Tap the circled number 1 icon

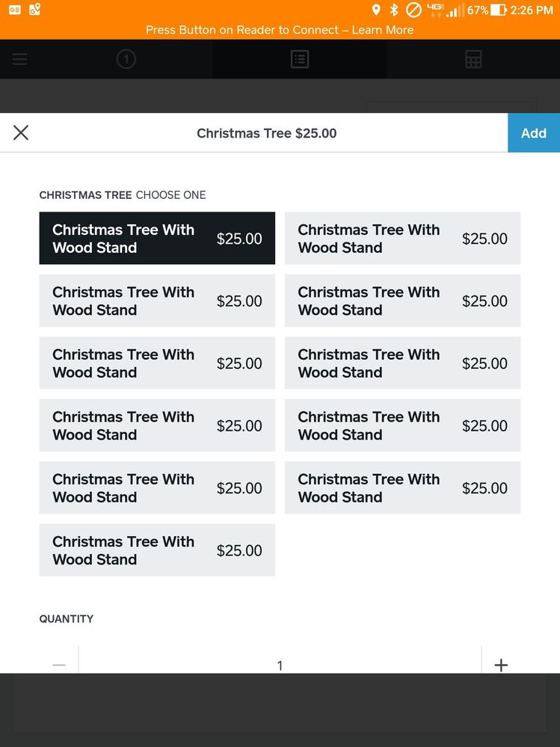(x=126, y=59)
